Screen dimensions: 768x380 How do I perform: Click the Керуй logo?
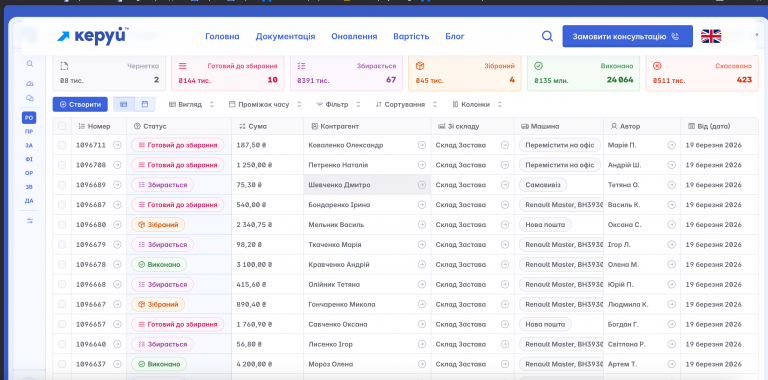pyautogui.click(x=93, y=36)
